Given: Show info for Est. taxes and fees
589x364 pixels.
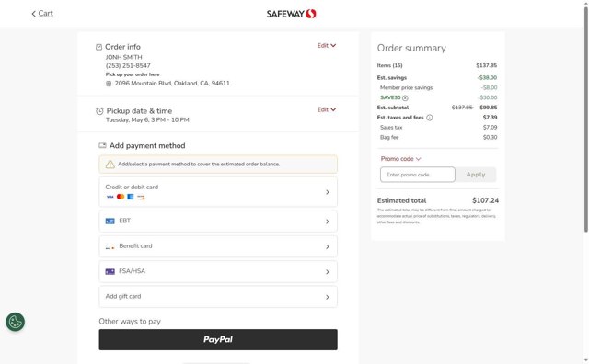Looking at the screenshot, I should coord(430,118).
